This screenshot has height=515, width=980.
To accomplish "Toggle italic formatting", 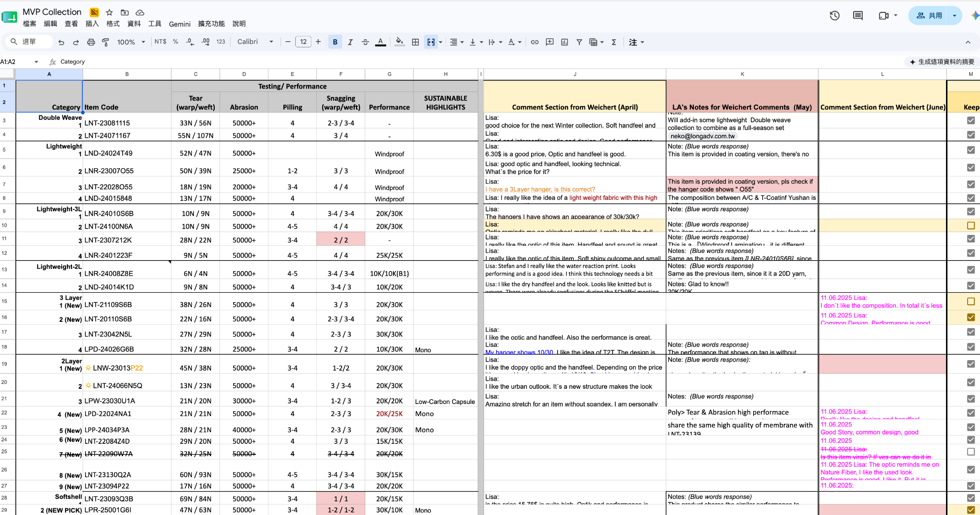I will click(x=350, y=42).
